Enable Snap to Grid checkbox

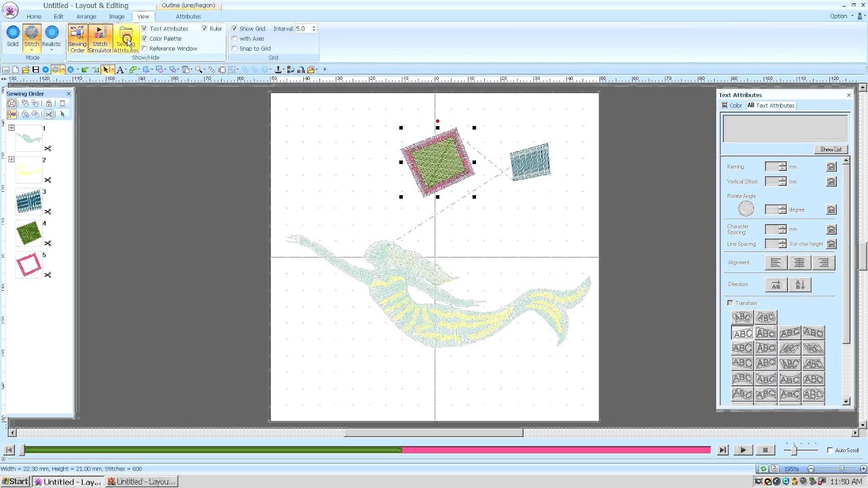[234, 49]
